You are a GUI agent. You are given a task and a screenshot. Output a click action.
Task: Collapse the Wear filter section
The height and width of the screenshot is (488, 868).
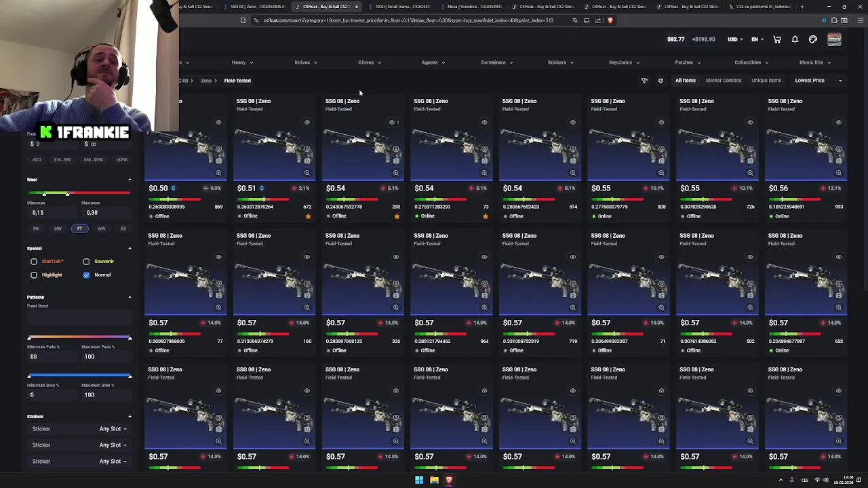click(x=130, y=180)
